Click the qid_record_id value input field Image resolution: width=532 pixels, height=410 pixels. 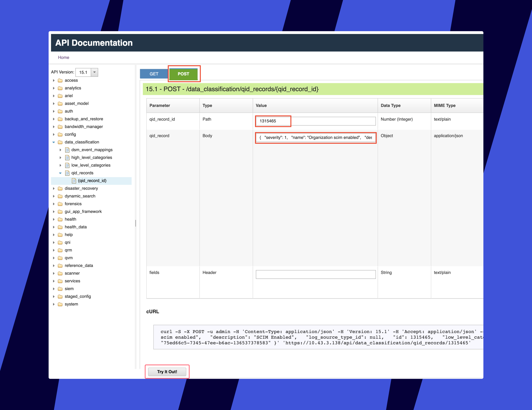[x=316, y=121]
